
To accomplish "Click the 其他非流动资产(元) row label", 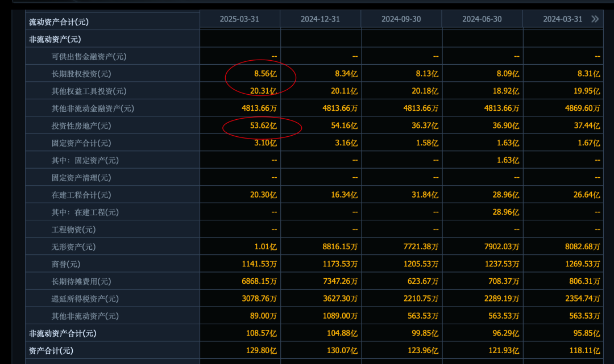I will [85, 316].
